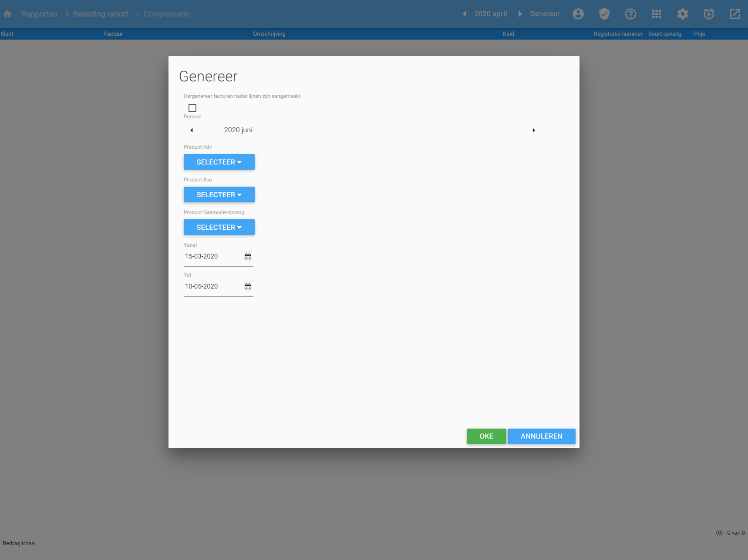Expand the Product Bso Selecteer dropdown

[219, 194]
